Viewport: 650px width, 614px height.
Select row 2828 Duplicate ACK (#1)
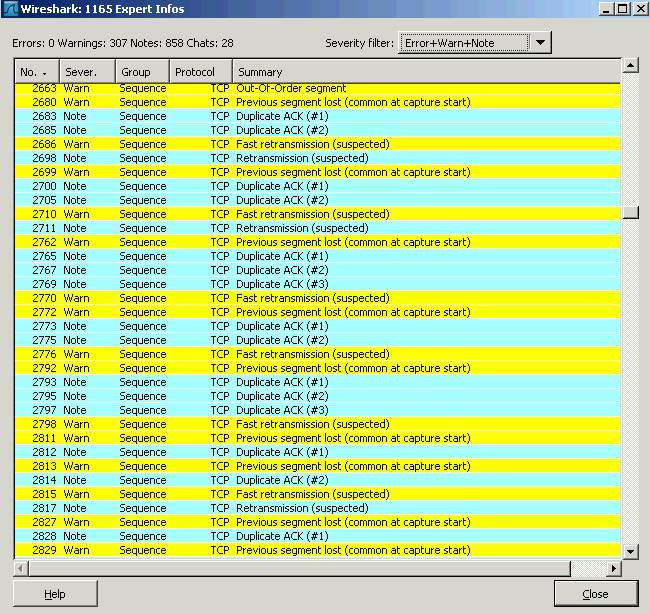point(318,536)
